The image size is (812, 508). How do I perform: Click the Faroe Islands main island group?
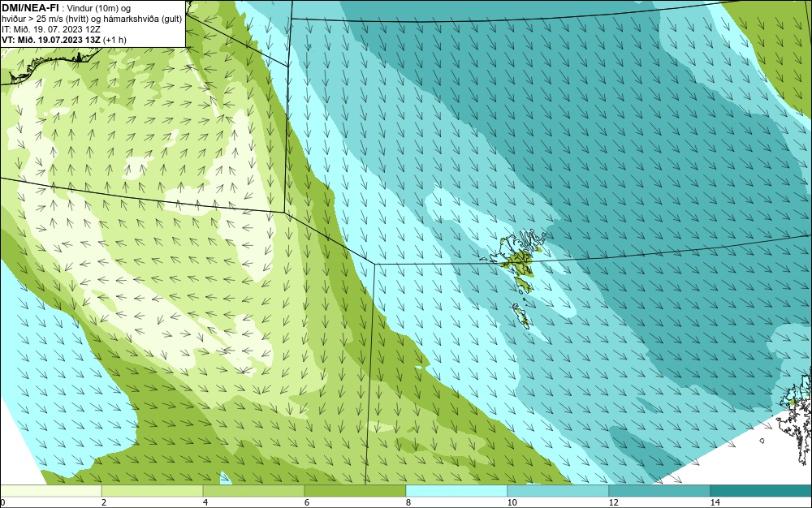coord(518,261)
